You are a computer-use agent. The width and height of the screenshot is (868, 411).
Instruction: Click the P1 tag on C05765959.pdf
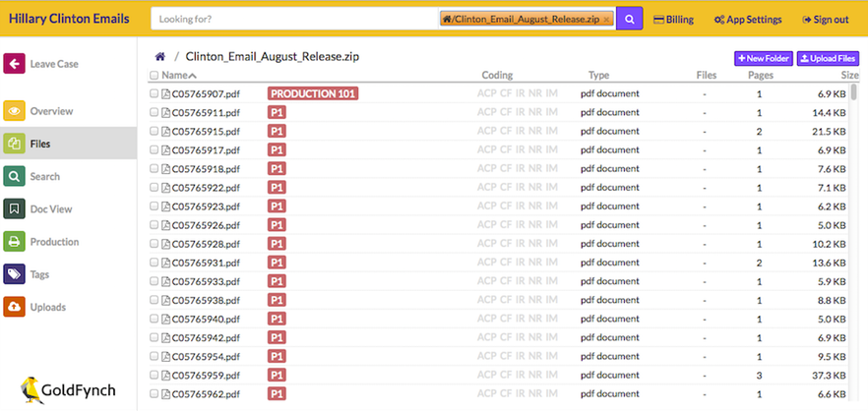[x=277, y=375]
